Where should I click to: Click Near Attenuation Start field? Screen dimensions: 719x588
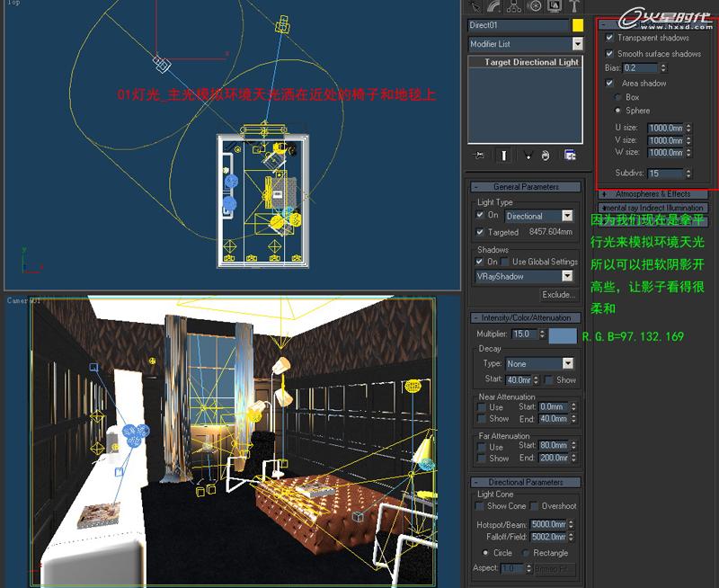(554, 406)
